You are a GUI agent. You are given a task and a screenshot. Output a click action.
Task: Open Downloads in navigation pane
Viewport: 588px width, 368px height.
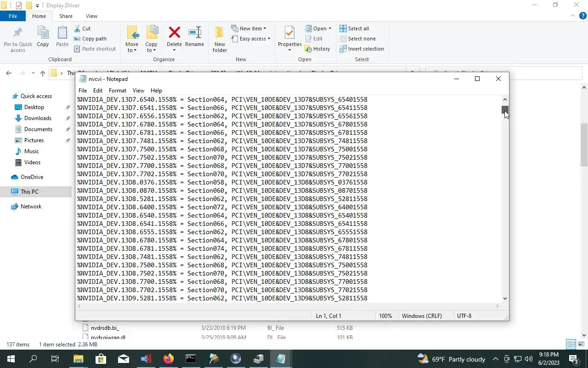[38, 118]
